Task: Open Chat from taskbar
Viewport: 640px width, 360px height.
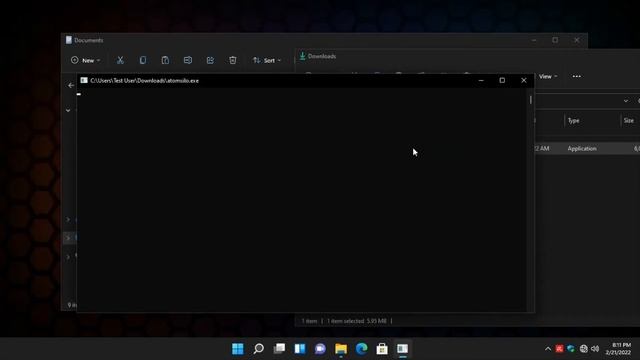Action: (x=320, y=349)
